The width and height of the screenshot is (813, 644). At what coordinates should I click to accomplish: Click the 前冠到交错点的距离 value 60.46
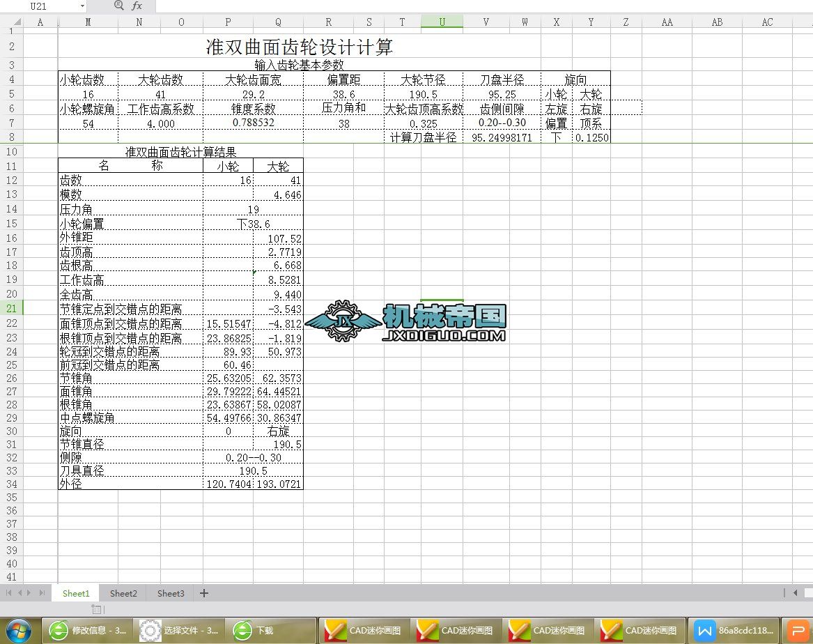(228, 365)
